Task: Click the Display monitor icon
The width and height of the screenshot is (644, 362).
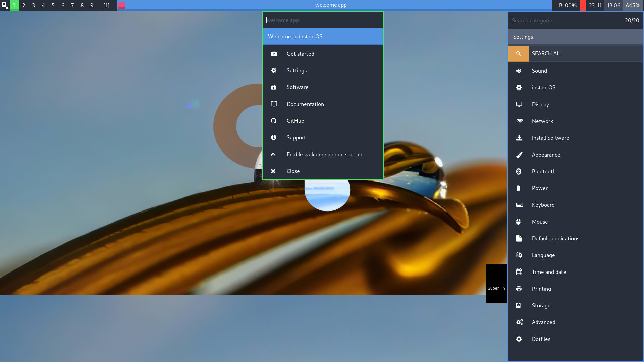Action: click(519, 104)
